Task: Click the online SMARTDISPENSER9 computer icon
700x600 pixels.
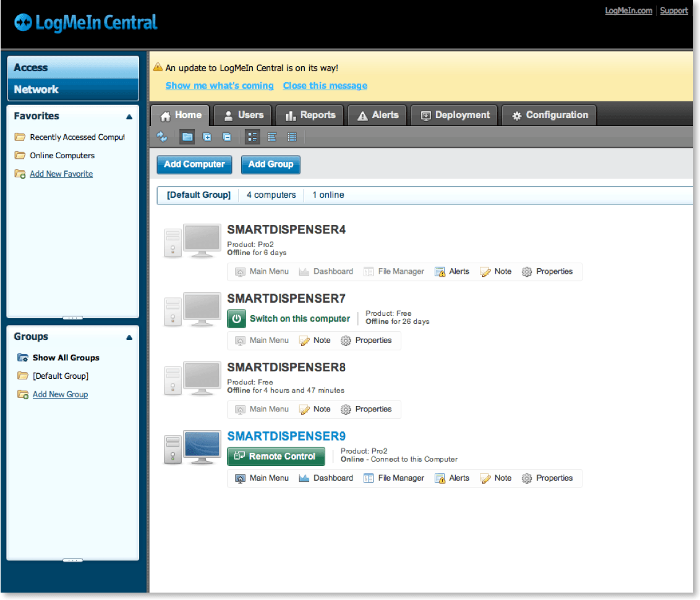Action: click(192, 448)
